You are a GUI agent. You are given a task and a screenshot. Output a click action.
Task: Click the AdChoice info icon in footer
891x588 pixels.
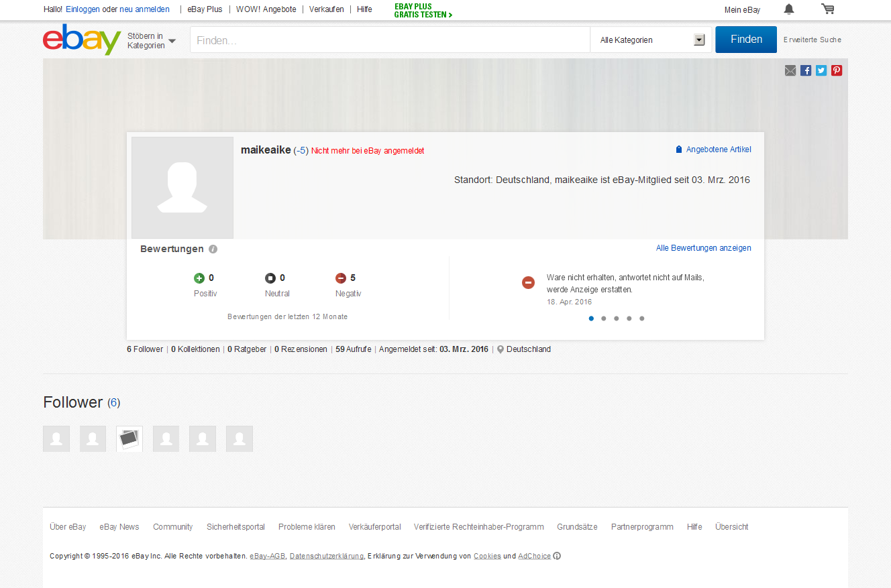557,556
